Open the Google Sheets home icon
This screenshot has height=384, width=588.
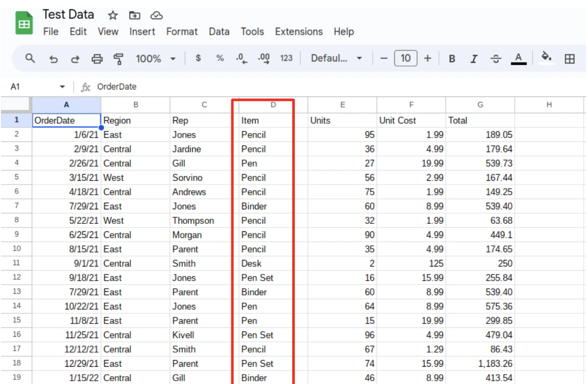pos(24,23)
